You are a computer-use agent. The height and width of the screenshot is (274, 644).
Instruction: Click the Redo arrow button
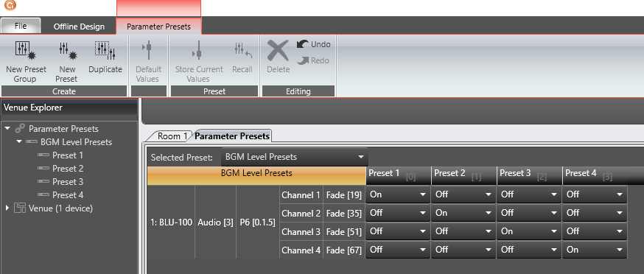click(314, 60)
